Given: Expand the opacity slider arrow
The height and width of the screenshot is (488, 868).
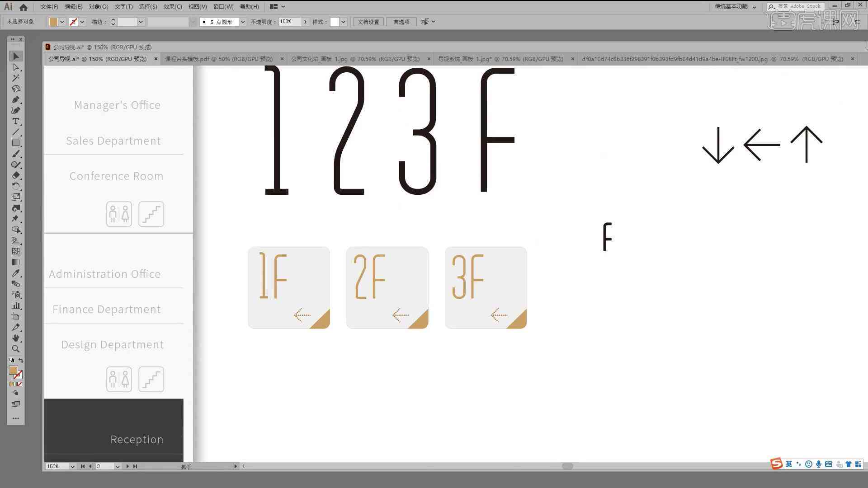Looking at the screenshot, I should click(306, 22).
